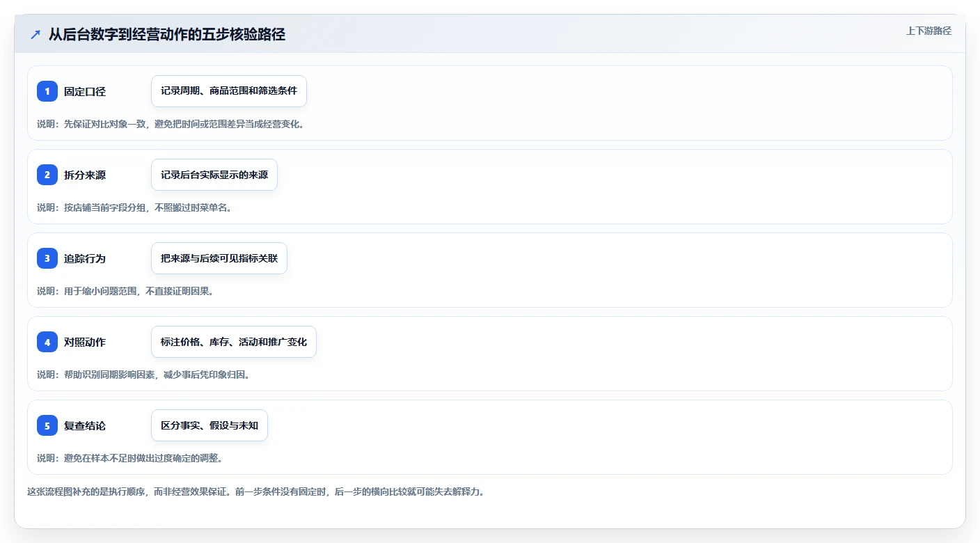Select the step 3 number badge
This screenshot has height=543, width=980.
tap(47, 258)
